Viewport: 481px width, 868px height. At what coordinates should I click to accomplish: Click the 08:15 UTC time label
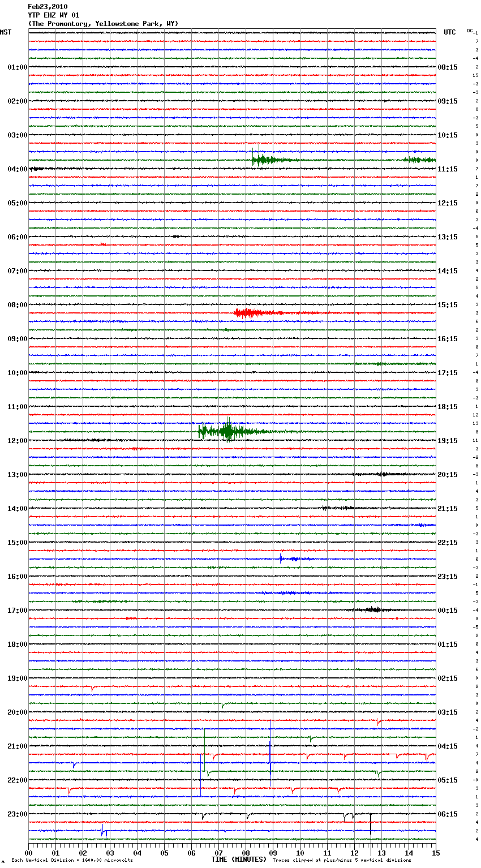[448, 67]
